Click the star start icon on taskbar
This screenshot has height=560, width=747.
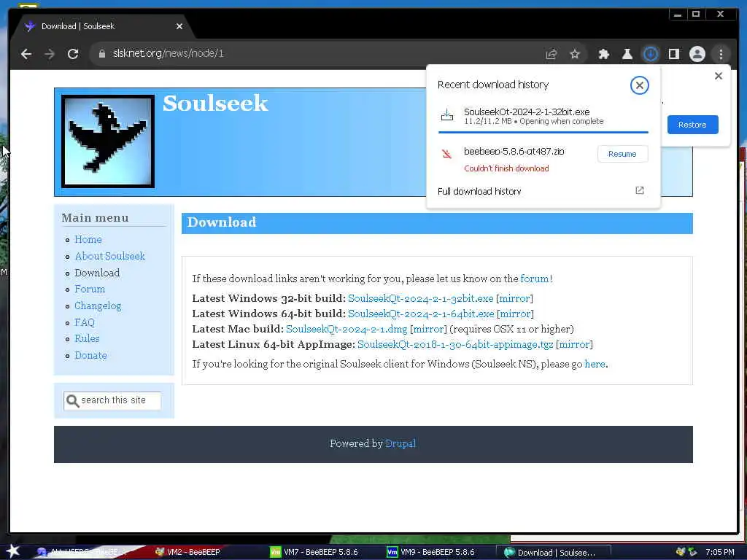coord(13,551)
